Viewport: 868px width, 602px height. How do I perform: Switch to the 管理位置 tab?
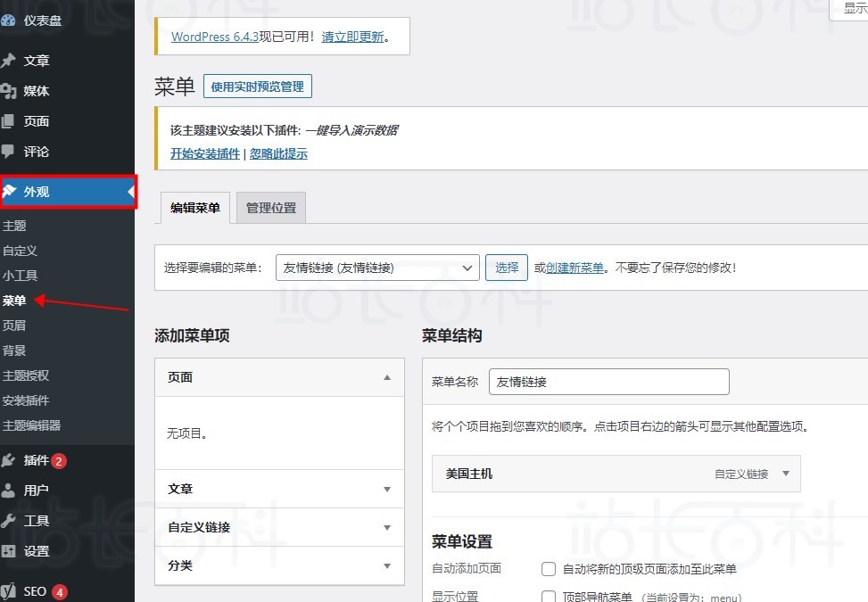click(x=271, y=208)
